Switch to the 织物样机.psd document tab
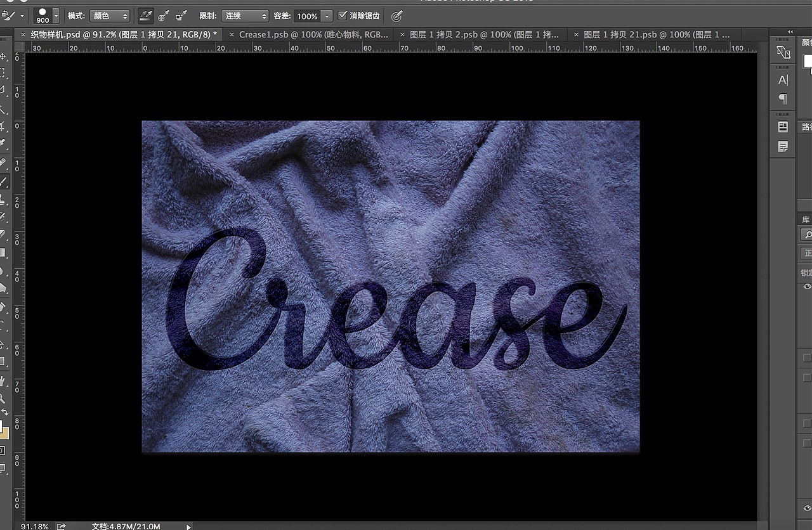 [x=124, y=34]
